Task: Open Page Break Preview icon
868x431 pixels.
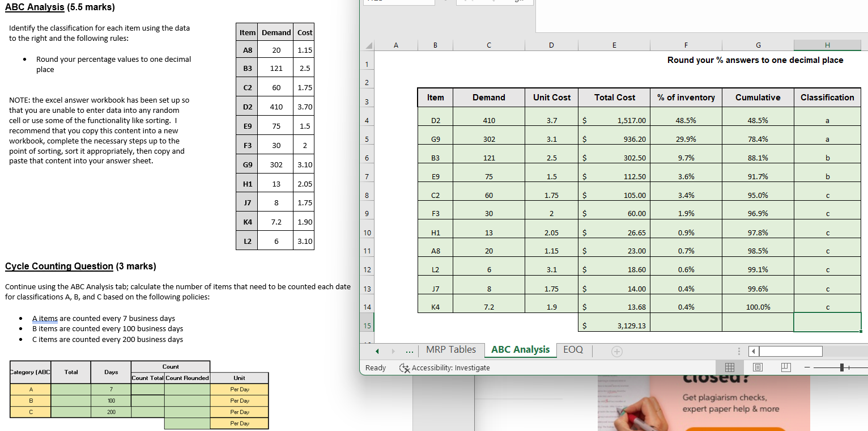Action: (x=785, y=367)
